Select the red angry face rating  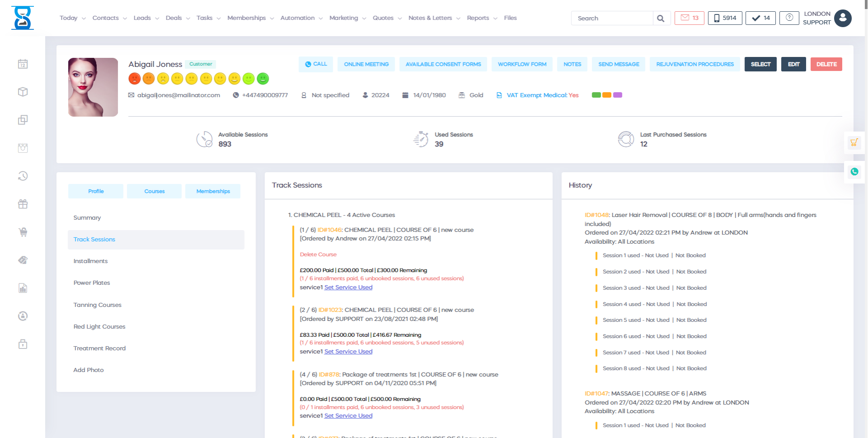pyautogui.click(x=134, y=79)
